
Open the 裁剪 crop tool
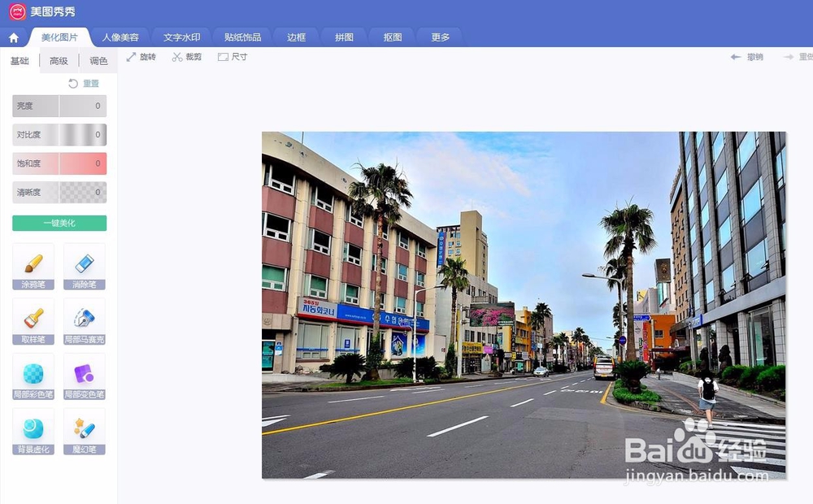point(186,57)
